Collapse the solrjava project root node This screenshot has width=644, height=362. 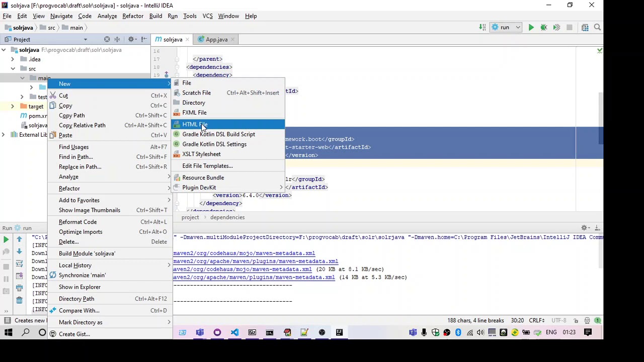click(x=4, y=50)
